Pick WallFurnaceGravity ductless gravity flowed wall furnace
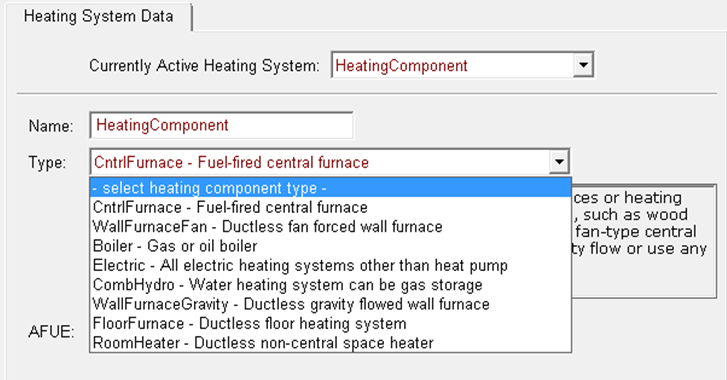This screenshot has width=727, height=380. pyautogui.click(x=330, y=304)
